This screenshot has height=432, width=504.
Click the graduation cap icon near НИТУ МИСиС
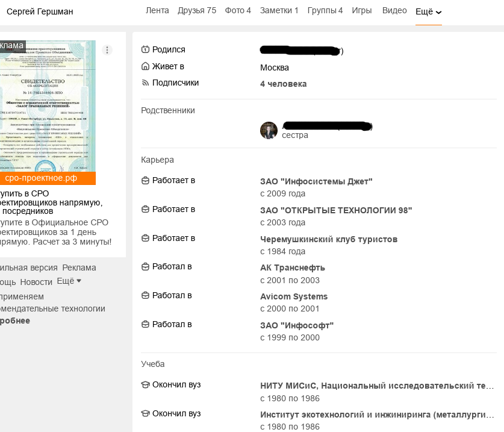145,384
